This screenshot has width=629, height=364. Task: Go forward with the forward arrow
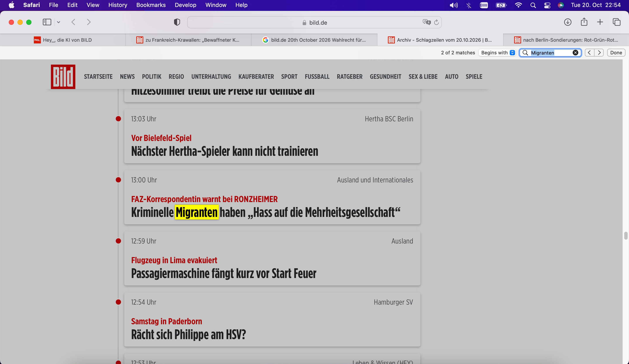[x=89, y=22]
